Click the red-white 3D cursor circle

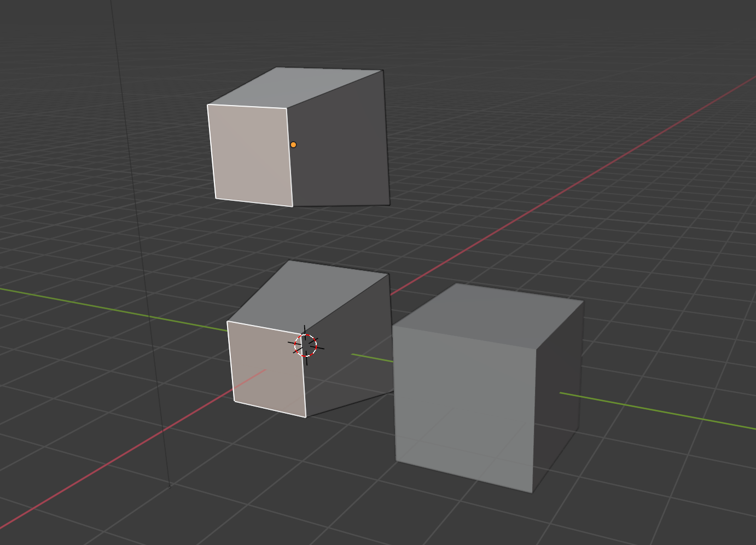click(306, 345)
